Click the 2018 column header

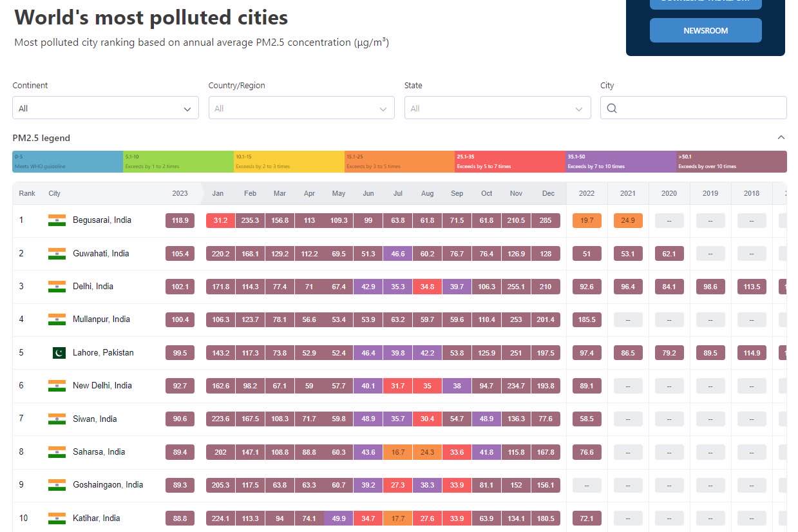pyautogui.click(x=752, y=193)
